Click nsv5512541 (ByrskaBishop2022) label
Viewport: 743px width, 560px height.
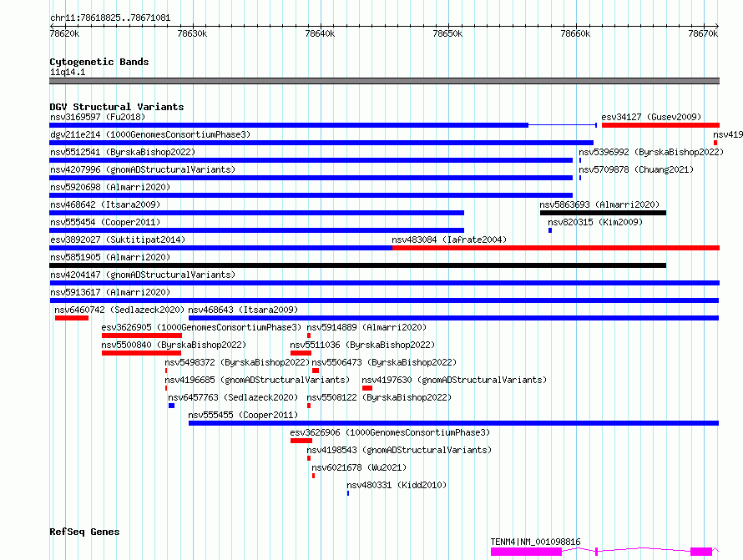pyautogui.click(x=123, y=152)
